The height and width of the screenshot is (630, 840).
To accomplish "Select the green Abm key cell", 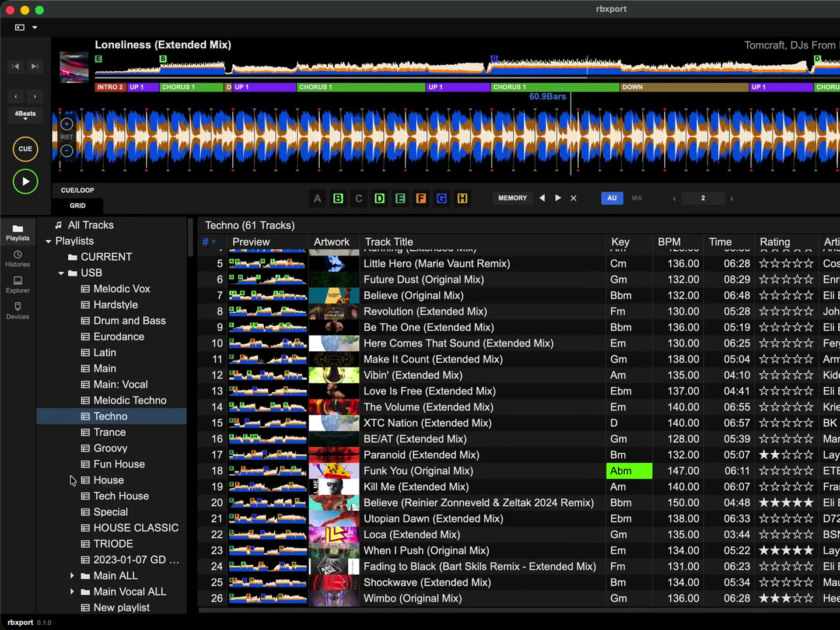I will [629, 471].
